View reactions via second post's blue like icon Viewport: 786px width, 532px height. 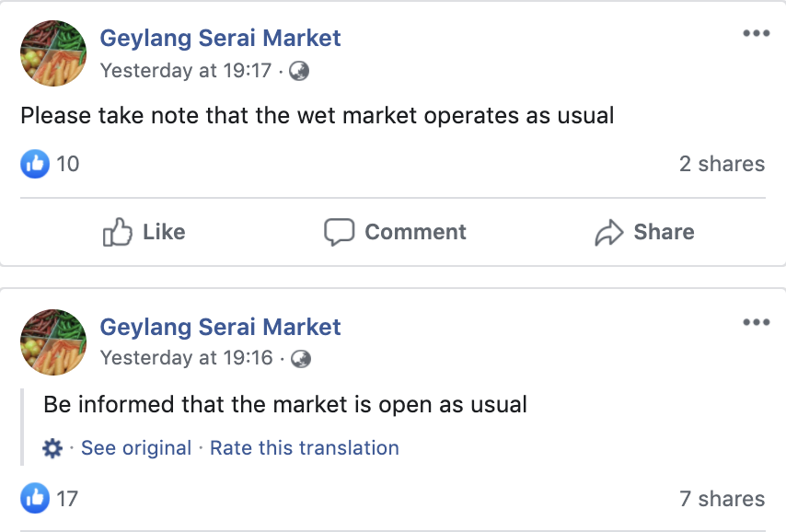pos(34,499)
